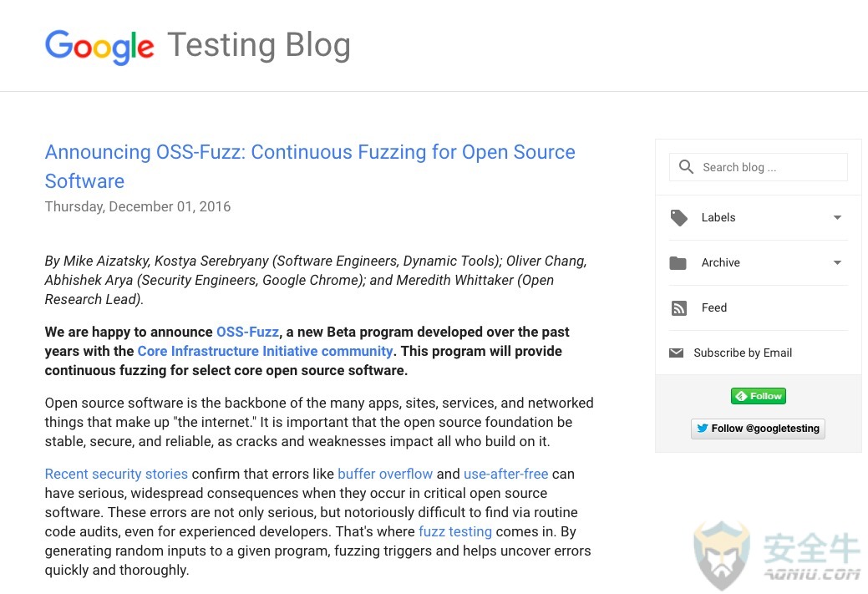
Task: Open the buffer overflow link
Action: click(x=385, y=474)
